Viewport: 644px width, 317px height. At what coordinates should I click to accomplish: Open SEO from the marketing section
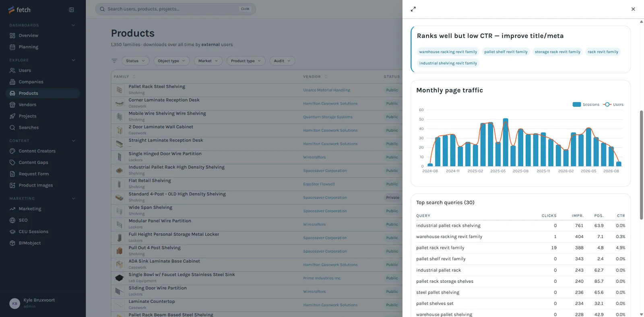pyautogui.click(x=23, y=220)
